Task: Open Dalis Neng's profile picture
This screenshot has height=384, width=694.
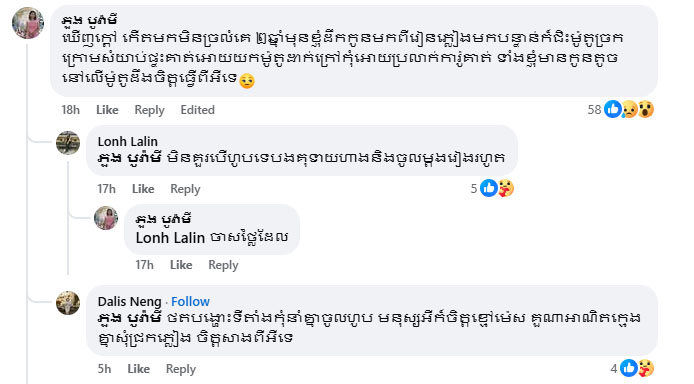Action: (68, 303)
